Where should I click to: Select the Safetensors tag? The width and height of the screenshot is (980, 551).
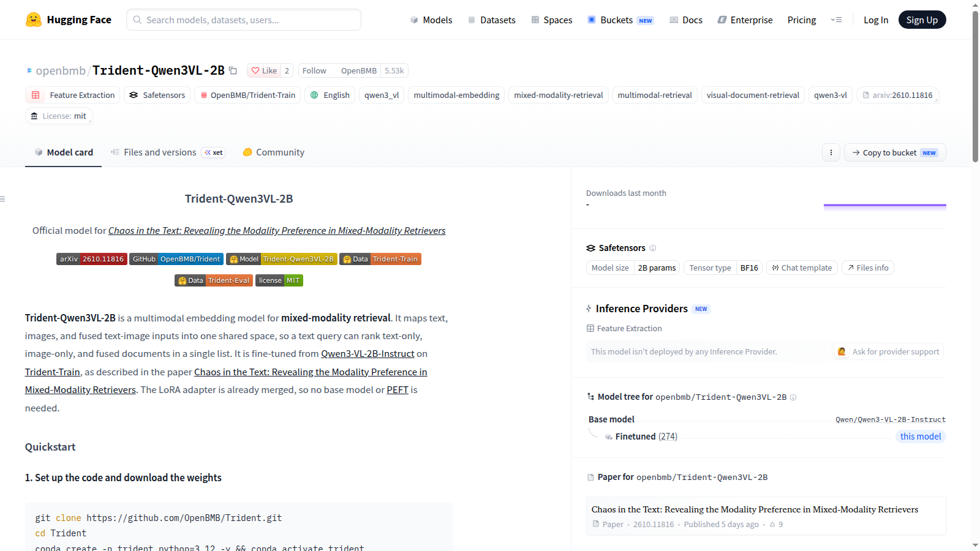(x=157, y=95)
